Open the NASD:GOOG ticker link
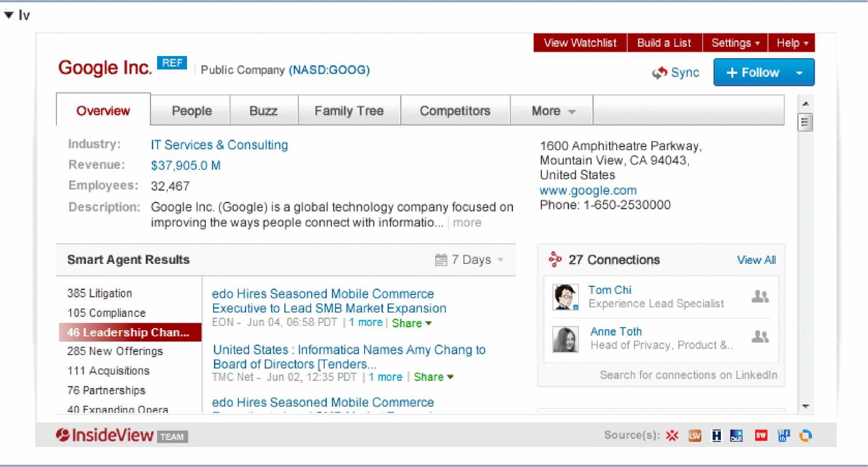868x467 pixels. click(x=329, y=70)
